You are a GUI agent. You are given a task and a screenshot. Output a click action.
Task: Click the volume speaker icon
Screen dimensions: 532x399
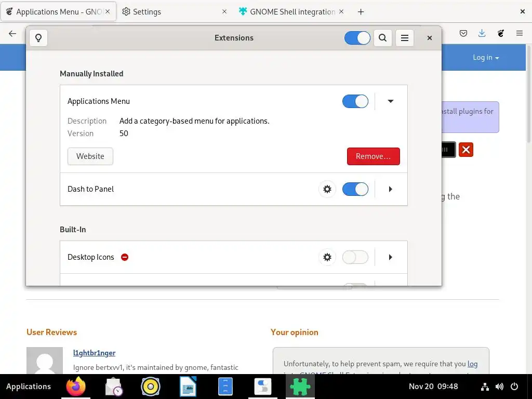499,387
